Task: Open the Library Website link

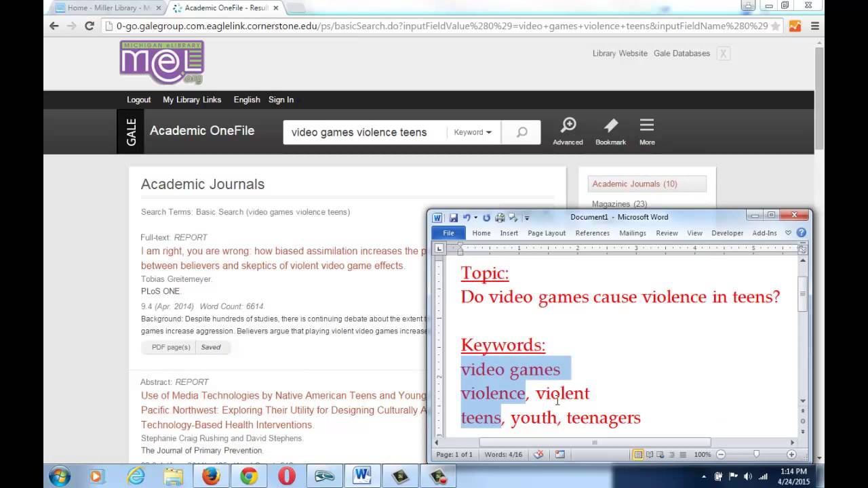Action: point(620,54)
